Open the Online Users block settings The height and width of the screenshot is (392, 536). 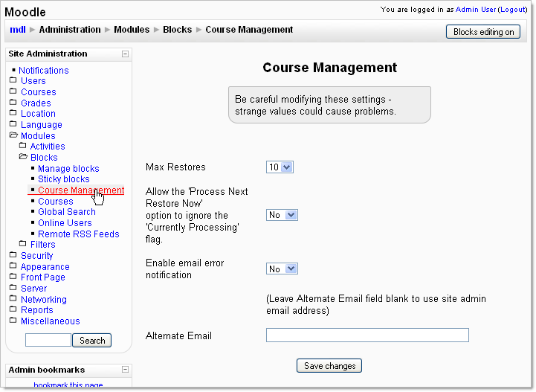[65, 223]
